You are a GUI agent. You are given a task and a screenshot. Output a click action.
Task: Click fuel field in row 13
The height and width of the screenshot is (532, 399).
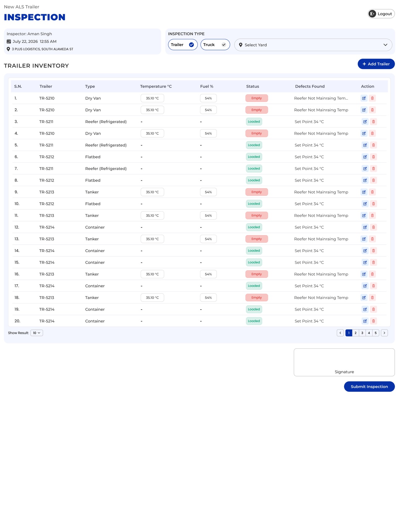pos(208,239)
